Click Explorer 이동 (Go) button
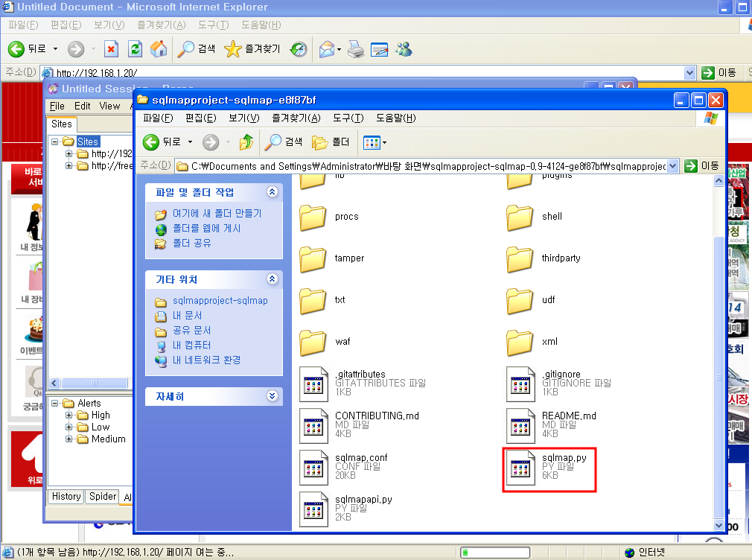Image resolution: width=752 pixels, height=560 pixels. click(x=701, y=166)
